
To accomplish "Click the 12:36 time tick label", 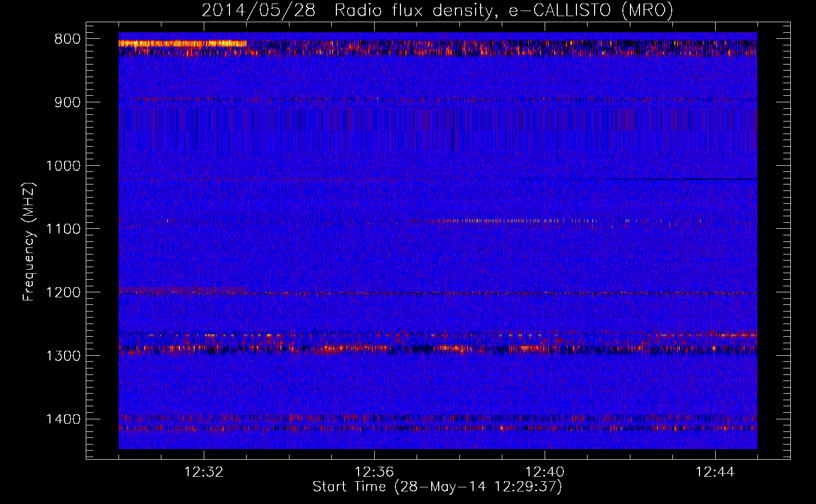I will pos(374,472).
